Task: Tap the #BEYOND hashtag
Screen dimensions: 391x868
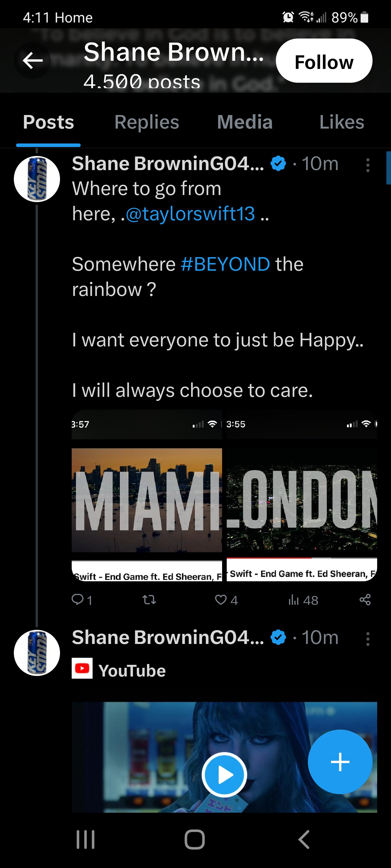Action: [225, 264]
